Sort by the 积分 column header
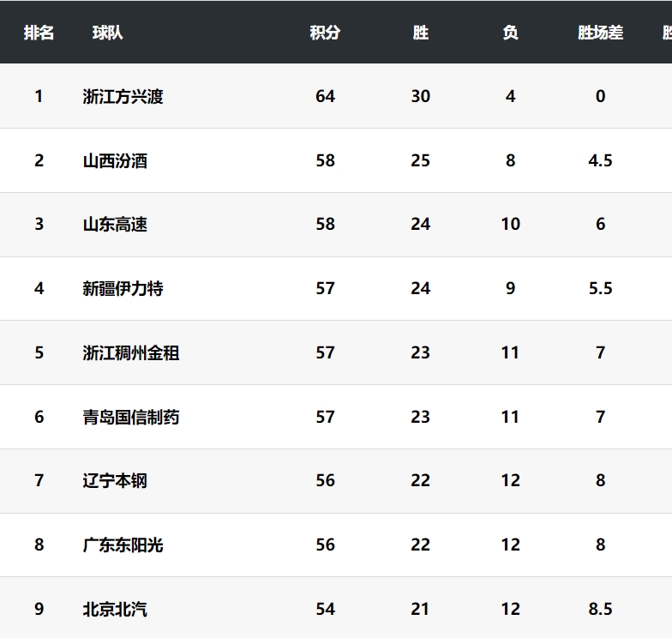Viewport: 672px width, 638px height. click(325, 33)
